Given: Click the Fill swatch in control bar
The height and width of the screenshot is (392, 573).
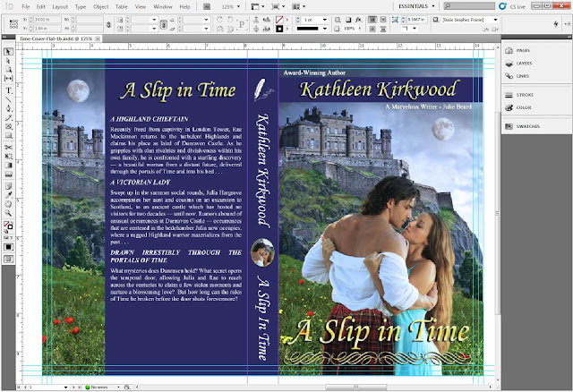Looking at the screenshot, I should point(279,20).
